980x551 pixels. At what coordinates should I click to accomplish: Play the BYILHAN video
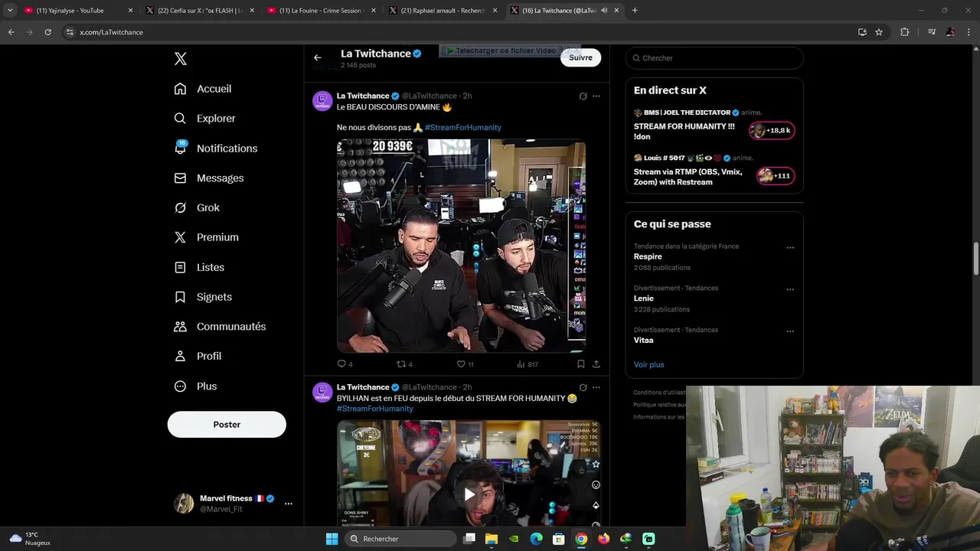[x=469, y=494]
